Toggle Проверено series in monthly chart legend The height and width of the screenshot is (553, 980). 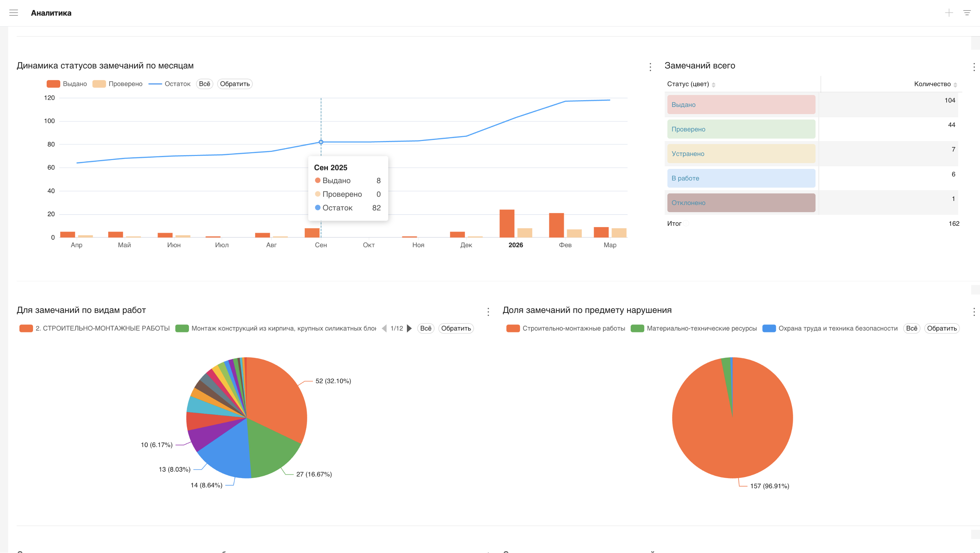click(117, 84)
